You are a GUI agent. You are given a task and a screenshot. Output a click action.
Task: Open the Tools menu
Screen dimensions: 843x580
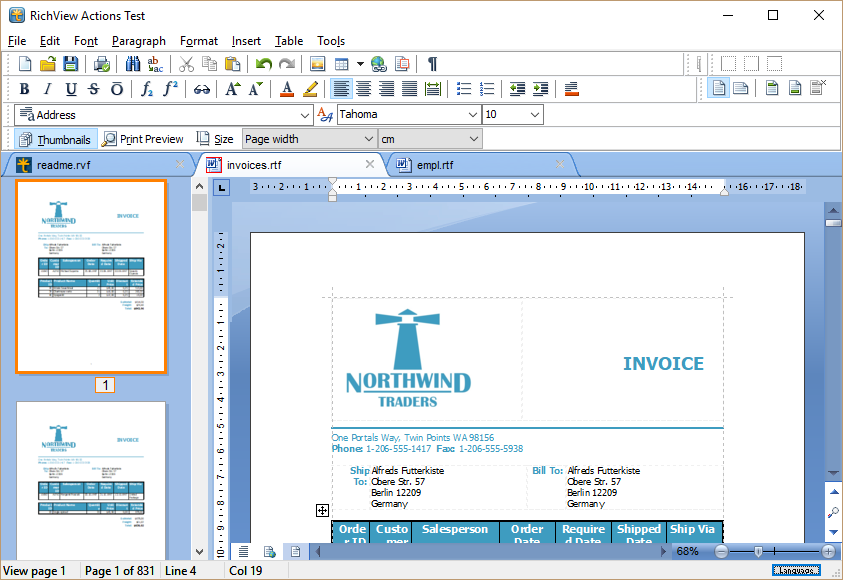pos(331,41)
